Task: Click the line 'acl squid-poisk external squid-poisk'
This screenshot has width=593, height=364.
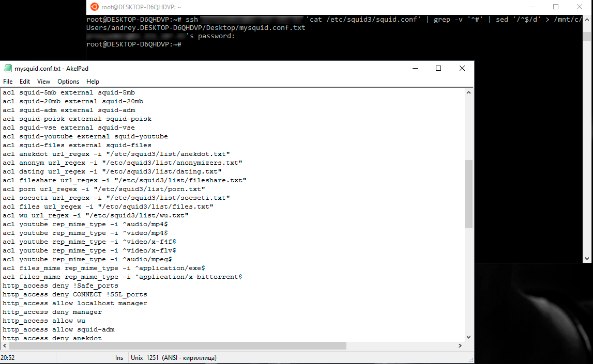Action: pos(77,119)
